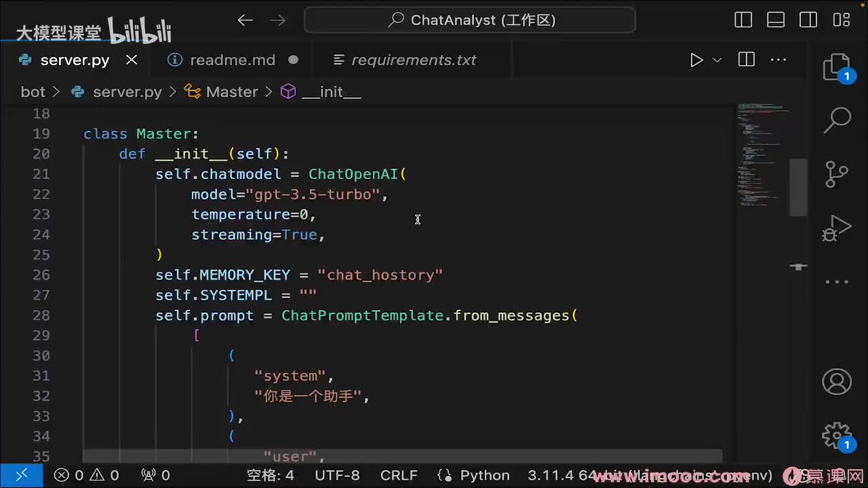Open the __init__ method breadcrumb
This screenshot has width=868, height=488.
pos(332,91)
